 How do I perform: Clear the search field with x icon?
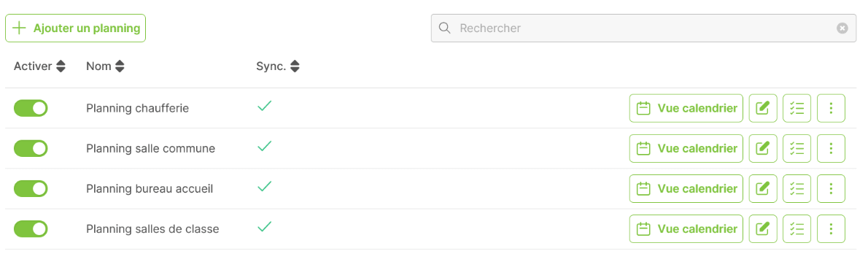[x=842, y=28]
